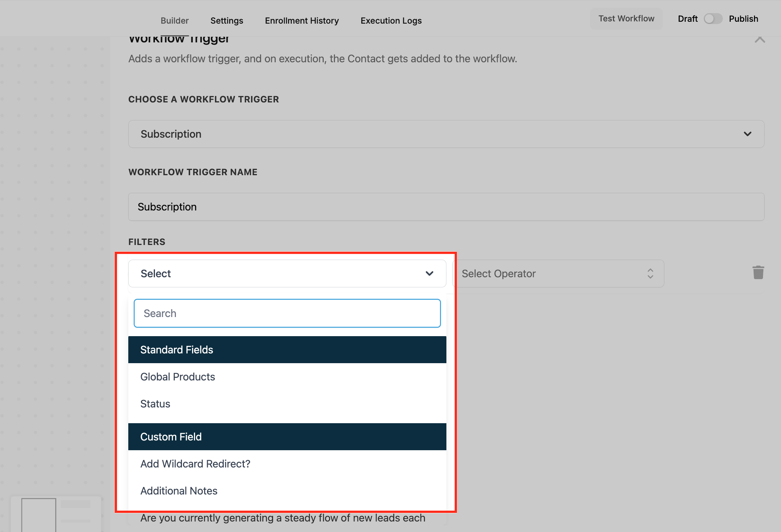View the Execution Logs tab
Viewport: 781px width, 532px height.
coord(391,21)
